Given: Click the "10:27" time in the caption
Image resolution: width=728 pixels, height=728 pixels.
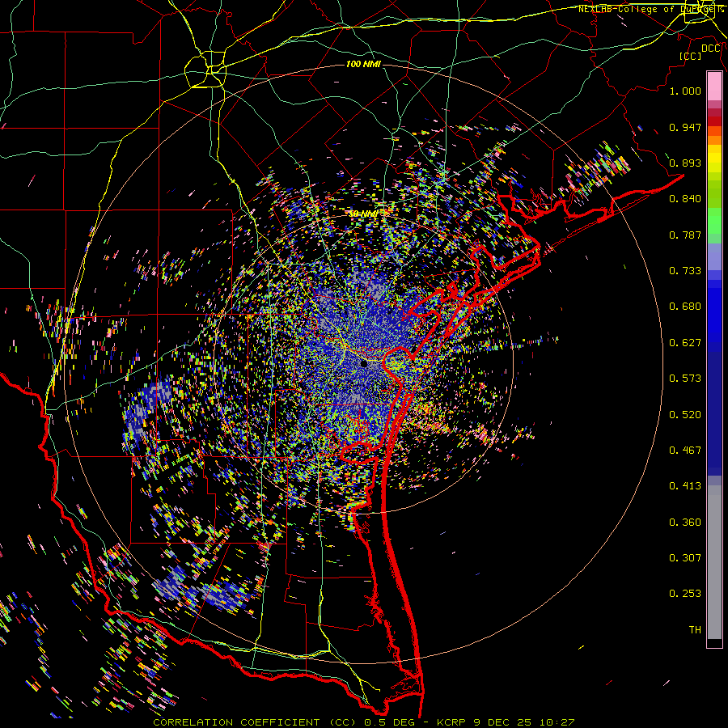Looking at the screenshot, I should click(x=557, y=722).
